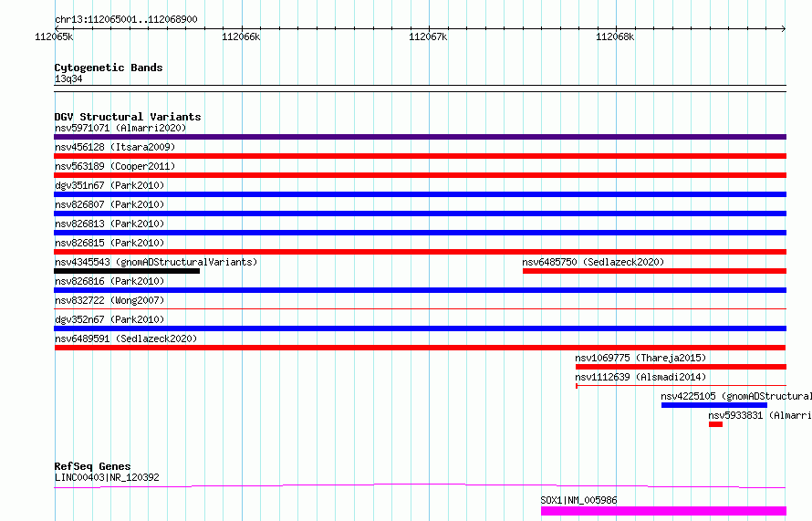Click the 112067k ruler position
Screen dimensions: 812x521
(428, 36)
